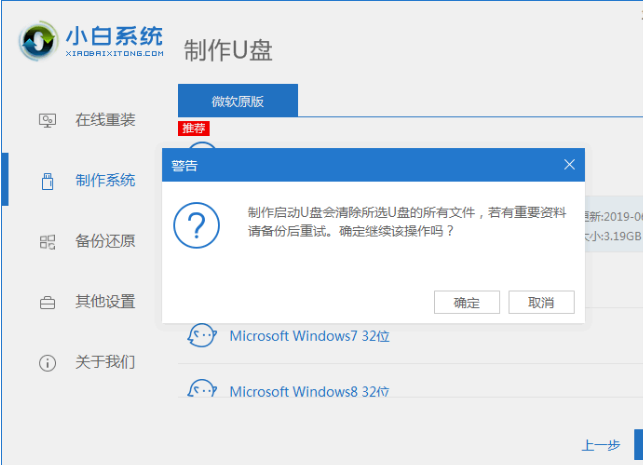Click the USB drive icon beside 制作系统

[48, 181]
